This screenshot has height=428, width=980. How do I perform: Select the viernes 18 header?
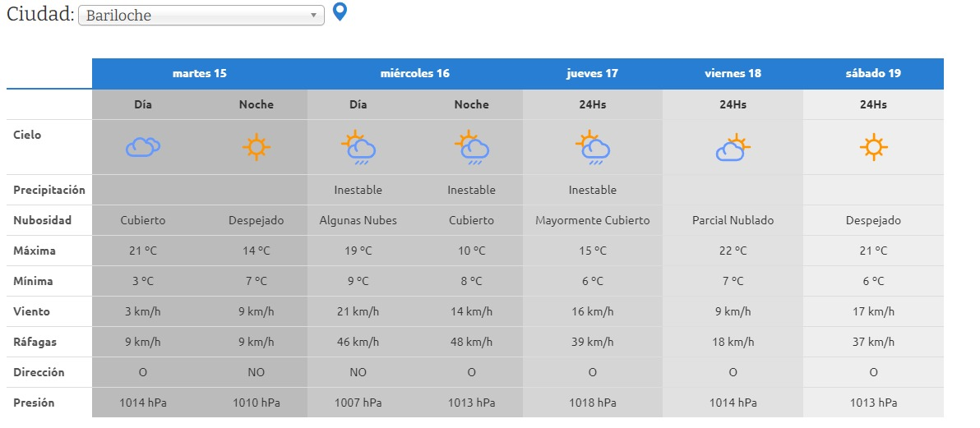coord(733,73)
